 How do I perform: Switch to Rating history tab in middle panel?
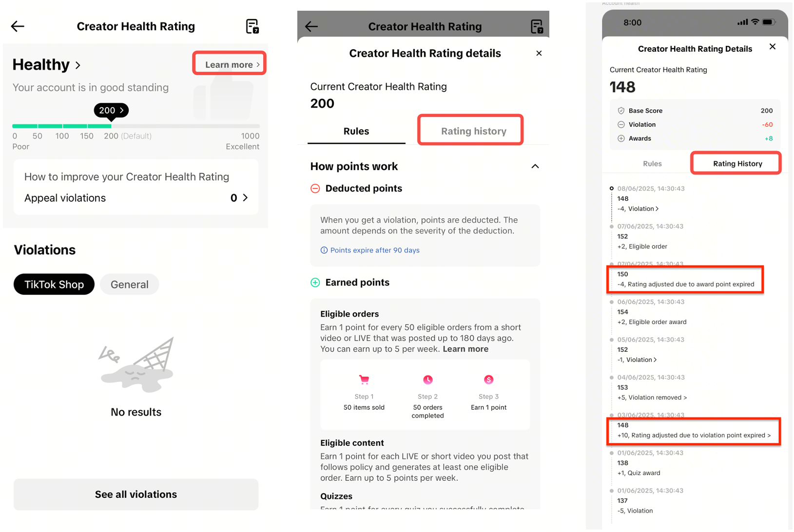click(x=474, y=131)
